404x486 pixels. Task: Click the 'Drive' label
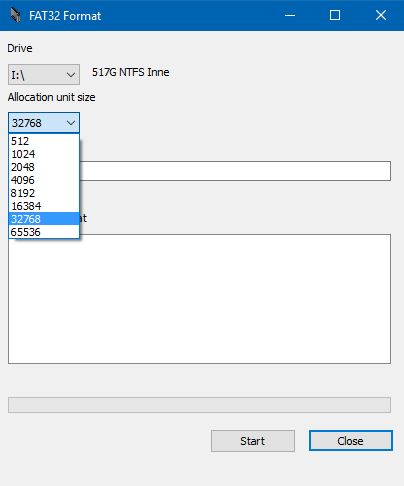pos(20,48)
